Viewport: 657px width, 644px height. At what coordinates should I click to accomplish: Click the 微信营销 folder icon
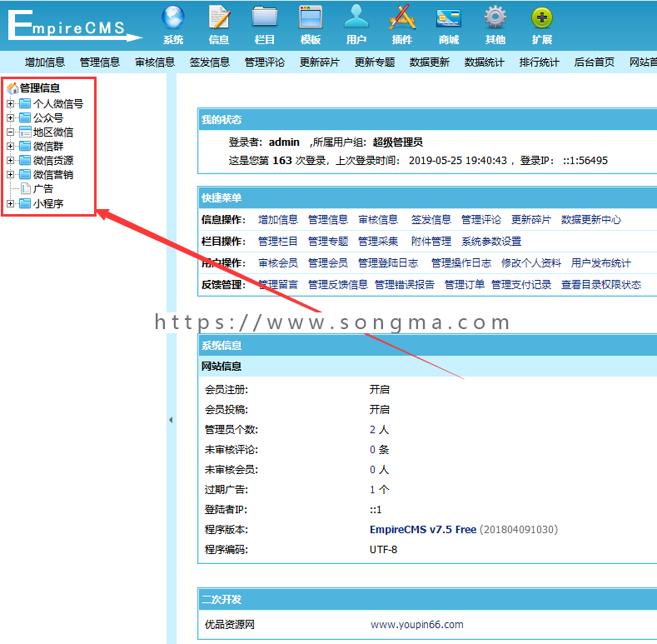25,175
